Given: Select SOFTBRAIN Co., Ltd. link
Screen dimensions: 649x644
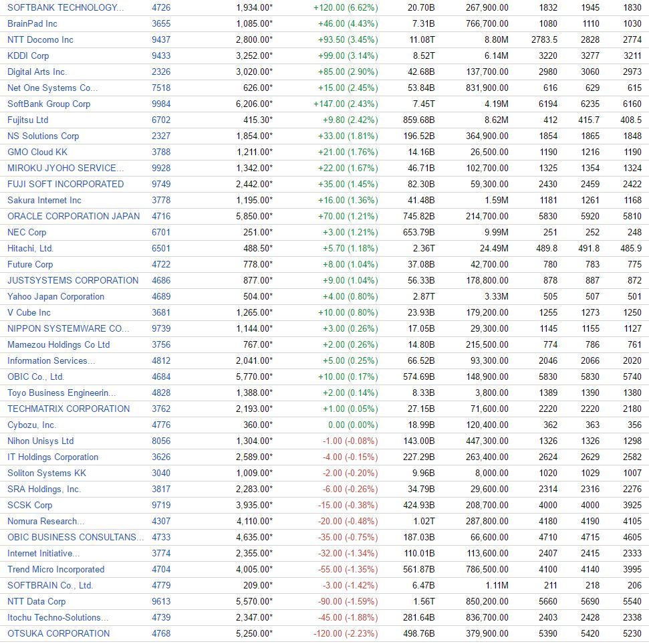Looking at the screenshot, I should 50,585.
